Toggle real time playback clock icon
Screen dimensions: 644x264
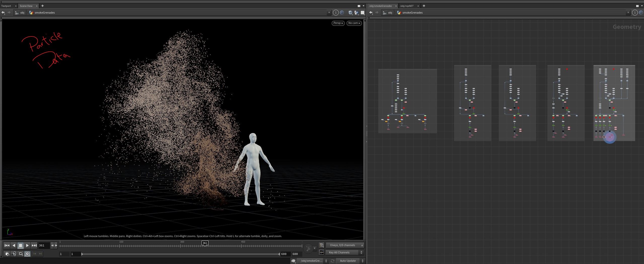tap(27, 254)
